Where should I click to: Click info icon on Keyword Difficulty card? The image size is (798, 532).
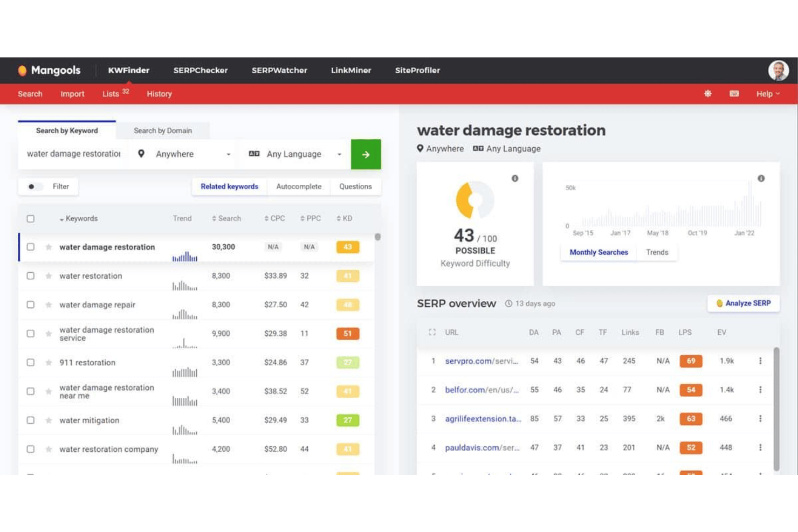point(515,178)
